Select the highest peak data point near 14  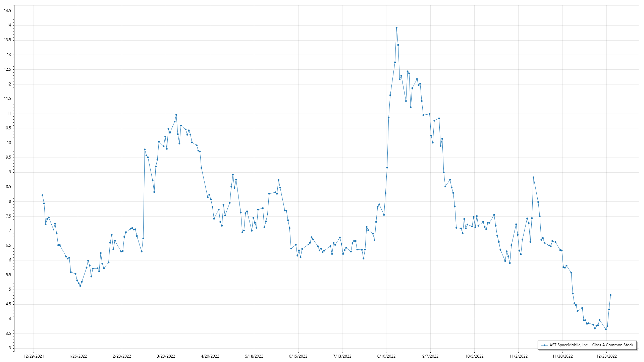point(396,28)
